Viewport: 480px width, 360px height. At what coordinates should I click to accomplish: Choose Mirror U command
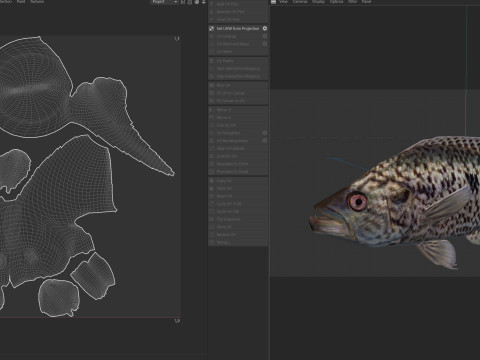(238, 110)
